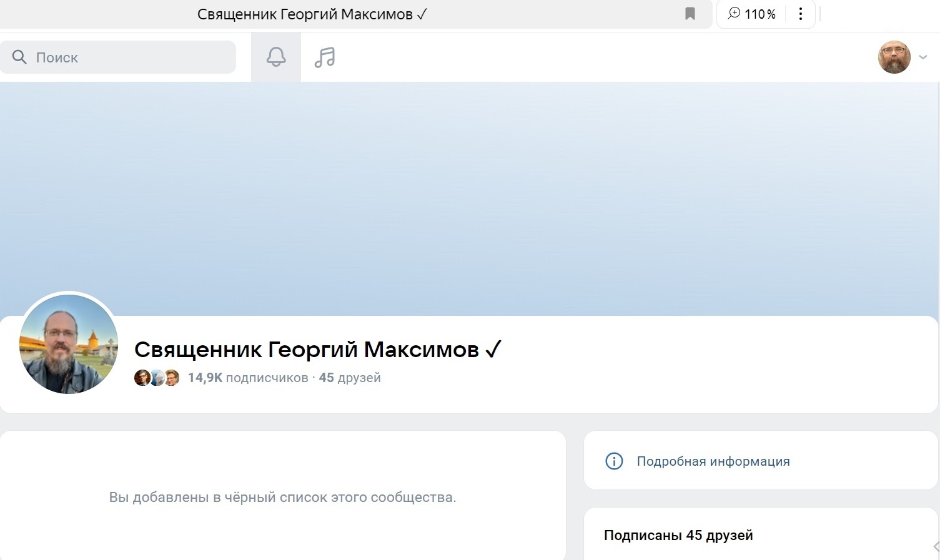The height and width of the screenshot is (560, 940).
Task: Click the info circle icon
Action: point(614,461)
